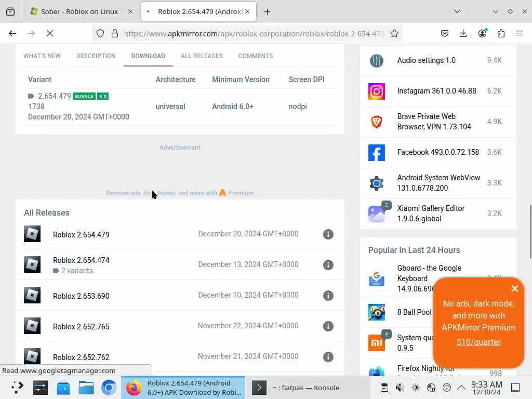Expand the list all tabs chevron
This screenshot has width=532, height=399.
(457, 11)
